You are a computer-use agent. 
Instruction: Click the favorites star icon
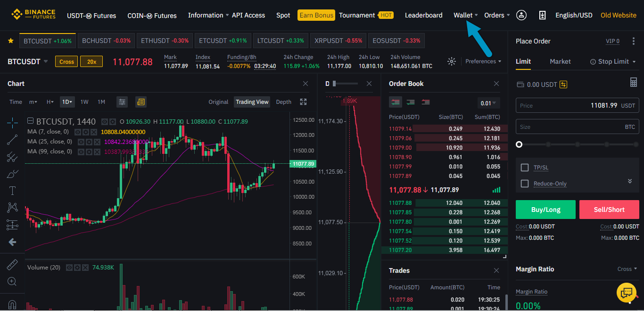[10, 41]
